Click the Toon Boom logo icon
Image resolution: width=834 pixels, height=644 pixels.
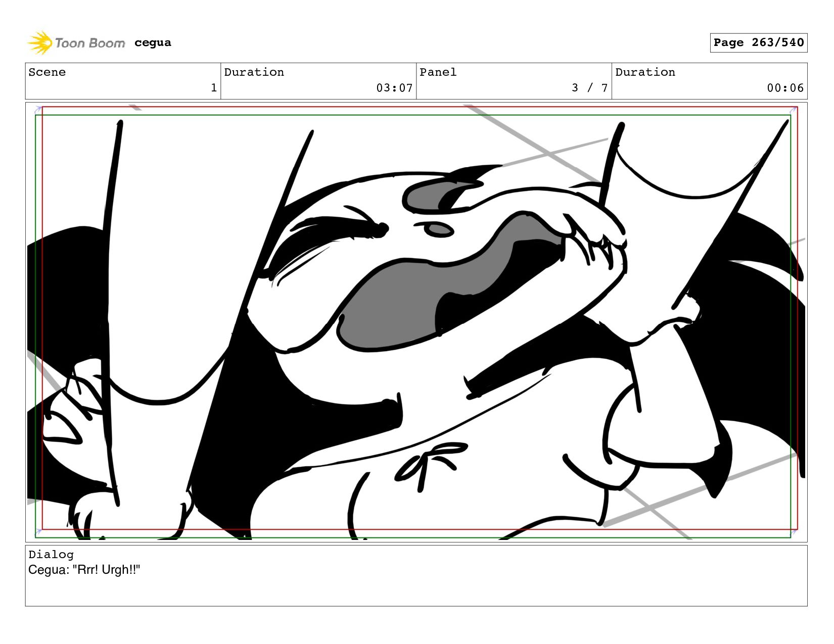tap(39, 43)
